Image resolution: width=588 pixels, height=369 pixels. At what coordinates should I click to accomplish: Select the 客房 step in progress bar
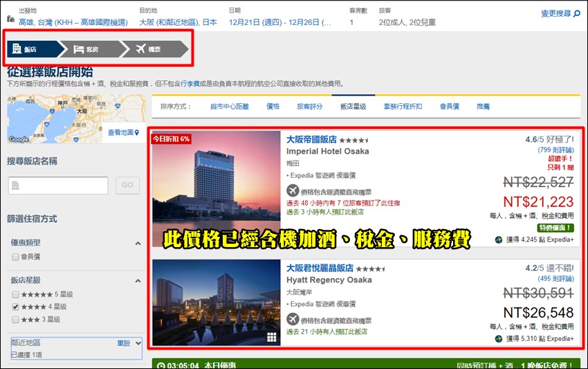pos(91,49)
